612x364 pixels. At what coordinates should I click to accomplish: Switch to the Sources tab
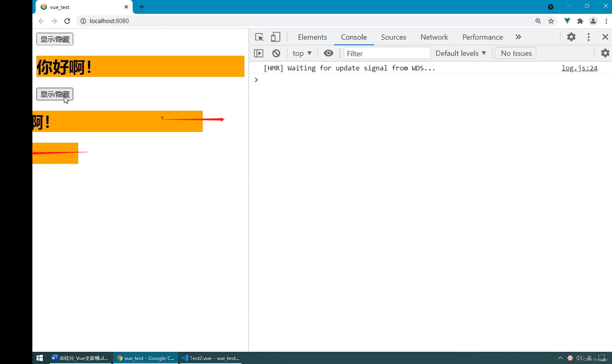[x=393, y=37]
